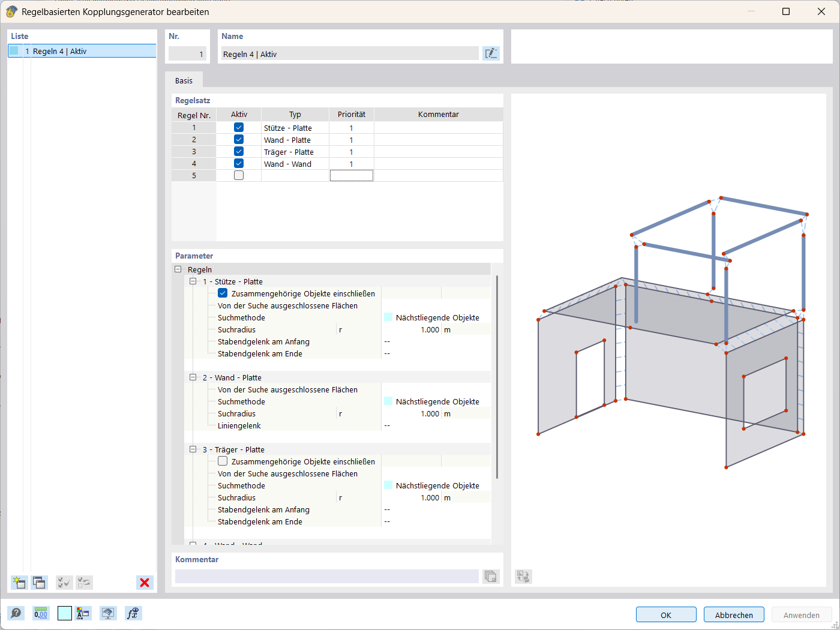Click the app icon in the title bar
Image resolution: width=840 pixels, height=630 pixels.
click(x=11, y=11)
